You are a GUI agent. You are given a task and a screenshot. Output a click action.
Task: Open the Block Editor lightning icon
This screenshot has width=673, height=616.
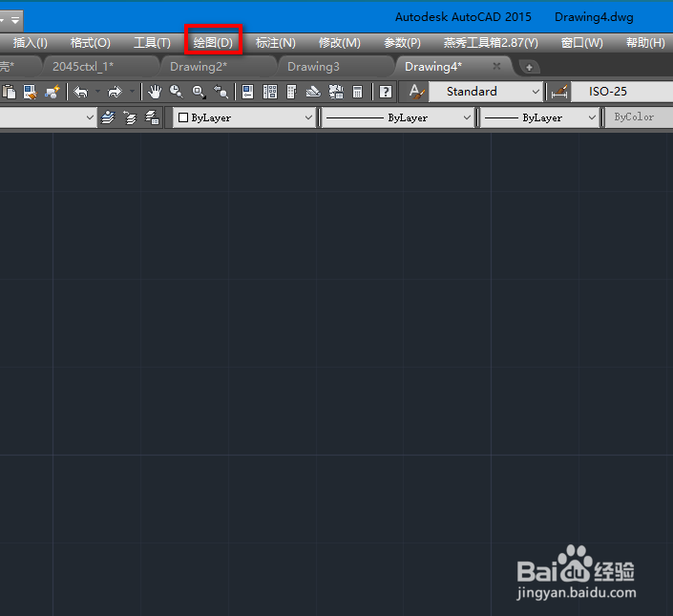[53, 92]
